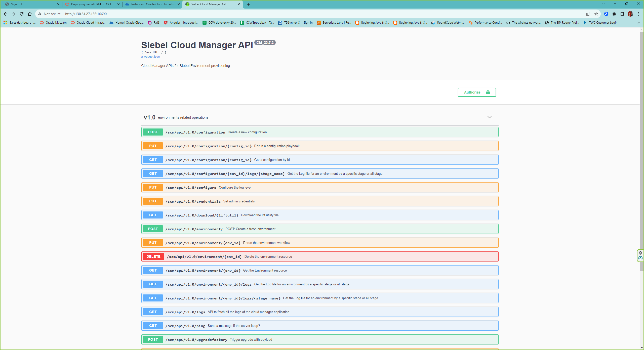Expand POST /environment/ Create fresh environment
The height and width of the screenshot is (350, 644).
point(320,229)
